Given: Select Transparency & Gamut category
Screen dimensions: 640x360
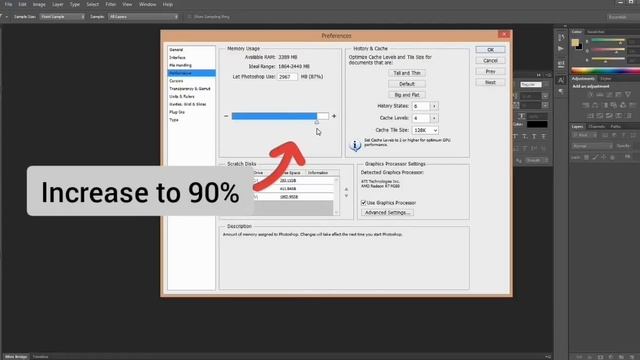Looking at the screenshot, I should click(190, 89).
